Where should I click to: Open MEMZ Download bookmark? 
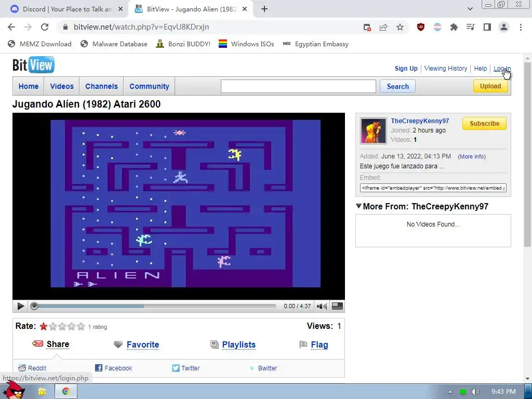pos(39,44)
